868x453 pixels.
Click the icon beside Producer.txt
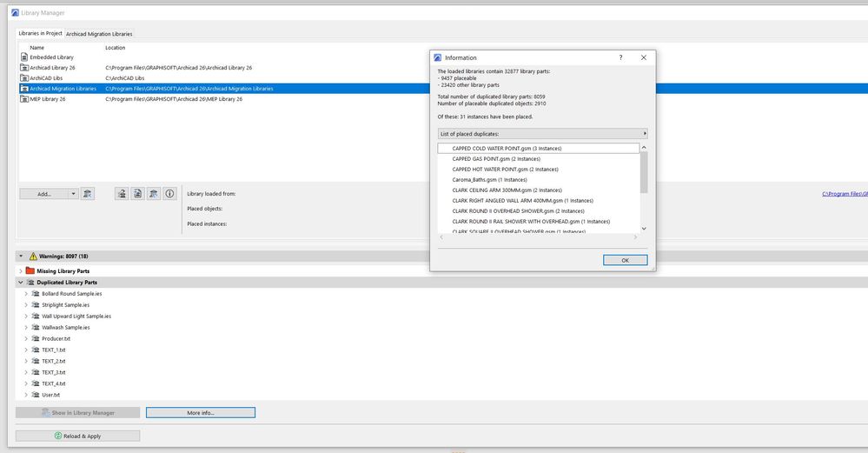coord(36,338)
